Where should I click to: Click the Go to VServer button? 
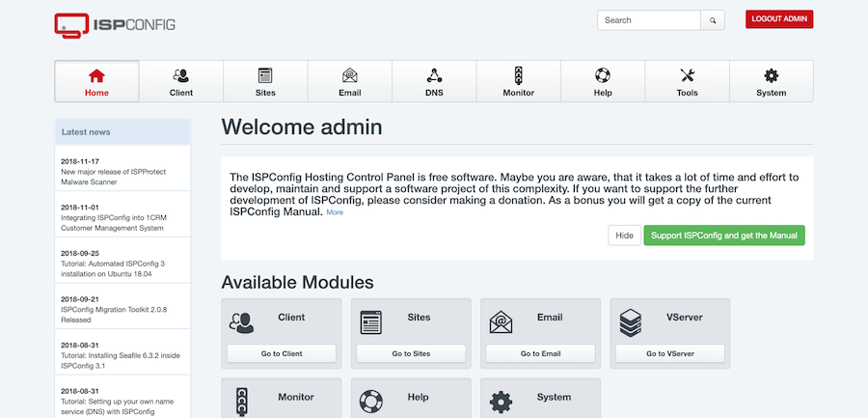point(670,353)
